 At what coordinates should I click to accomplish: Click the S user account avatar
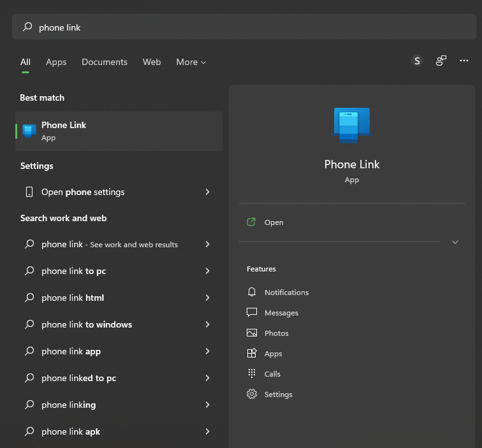tap(417, 61)
